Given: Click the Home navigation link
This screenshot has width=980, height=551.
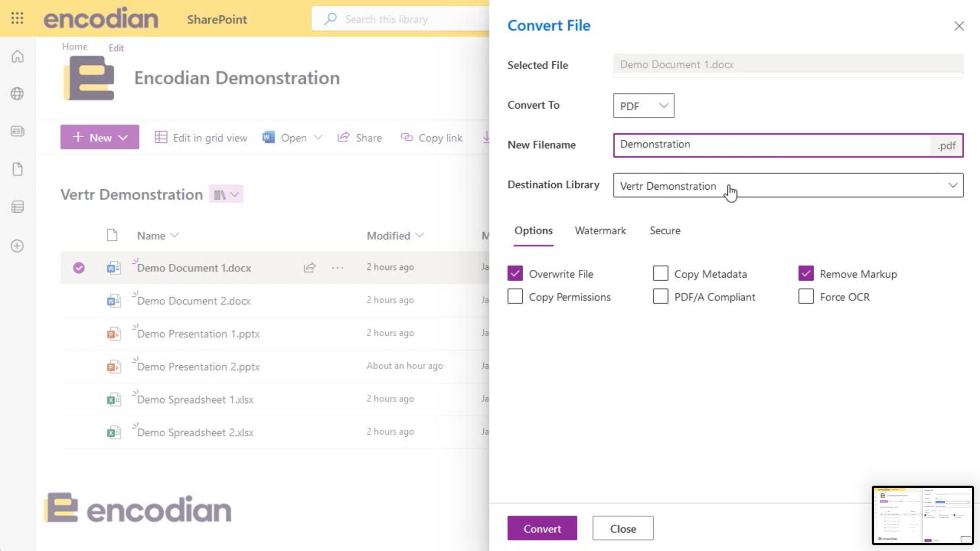Looking at the screenshot, I should [75, 46].
